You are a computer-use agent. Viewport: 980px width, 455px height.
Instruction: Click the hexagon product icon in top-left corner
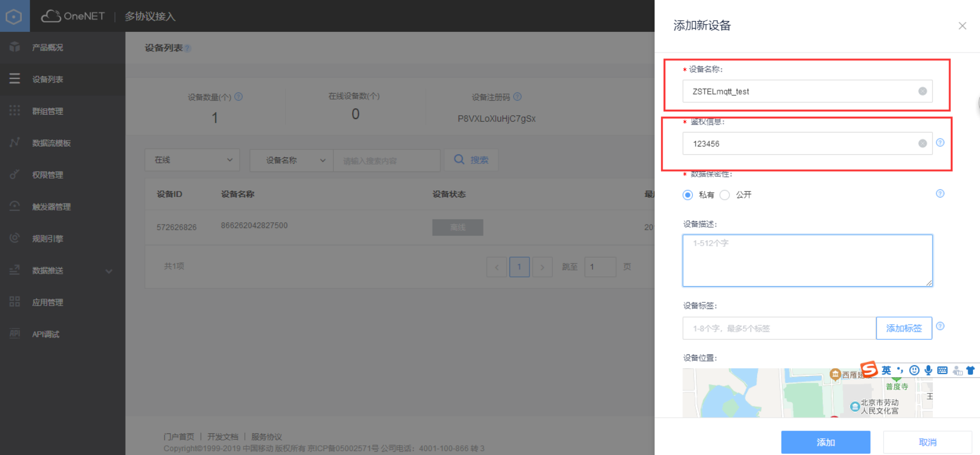tap(14, 16)
